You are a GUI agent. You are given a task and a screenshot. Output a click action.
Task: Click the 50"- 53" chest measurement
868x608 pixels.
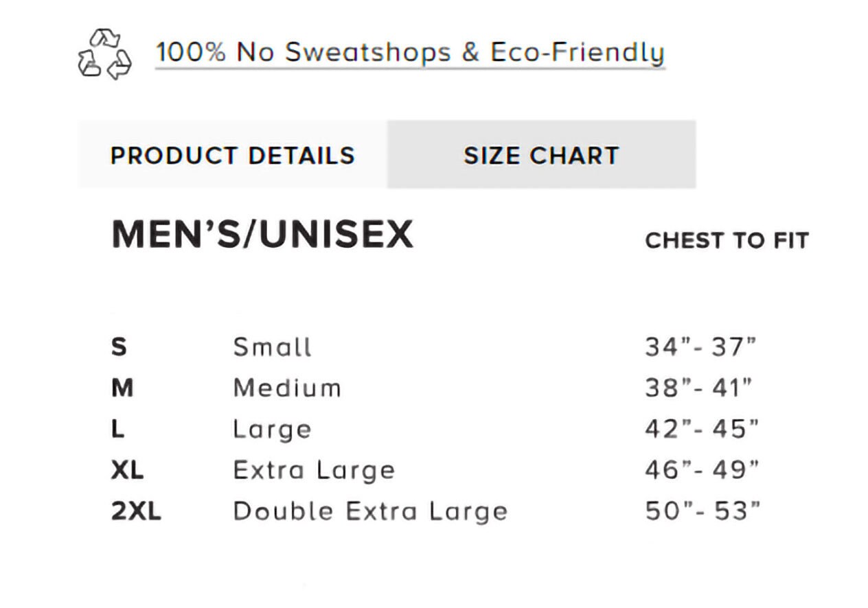pos(703,512)
